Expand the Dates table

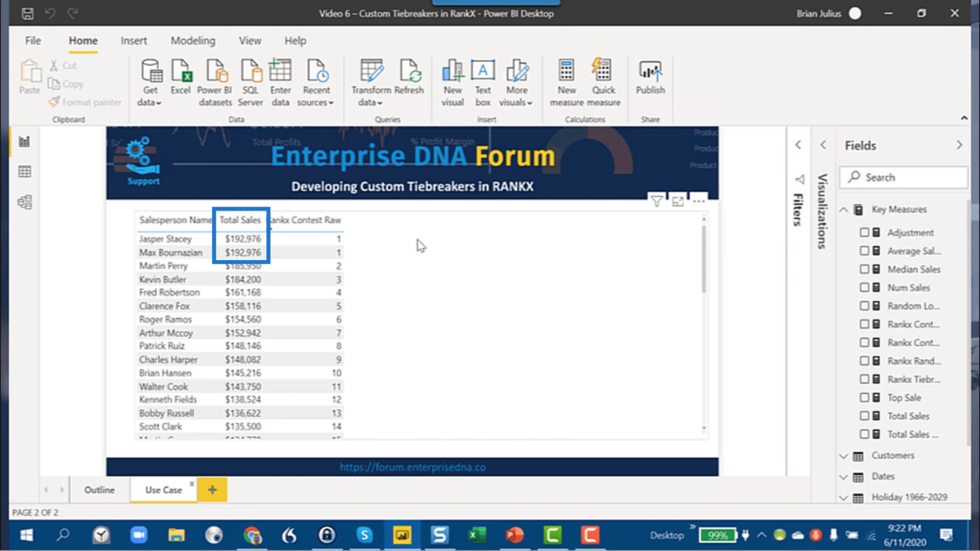tap(843, 476)
